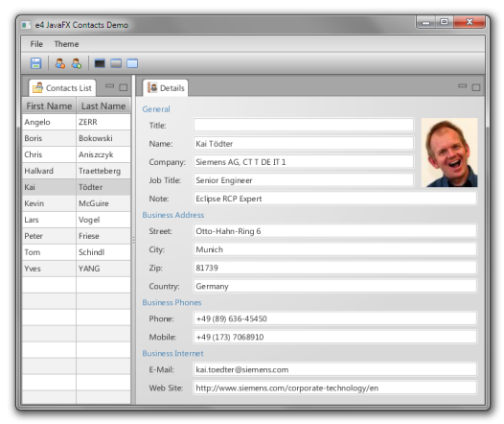Click the Save floppy disk toolbar icon
Viewport: 504px width, 424px height.
(35, 63)
